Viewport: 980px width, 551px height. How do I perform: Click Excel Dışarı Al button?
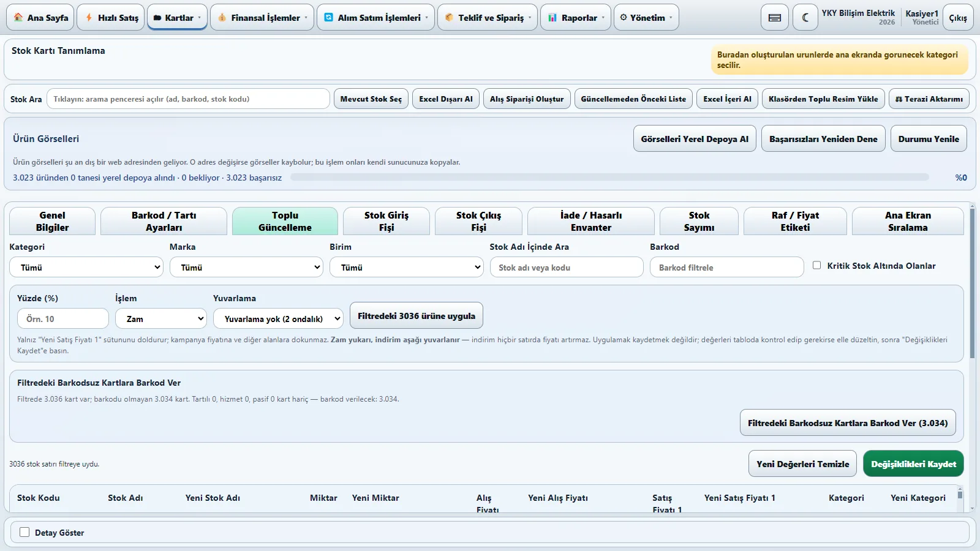pyautogui.click(x=446, y=99)
